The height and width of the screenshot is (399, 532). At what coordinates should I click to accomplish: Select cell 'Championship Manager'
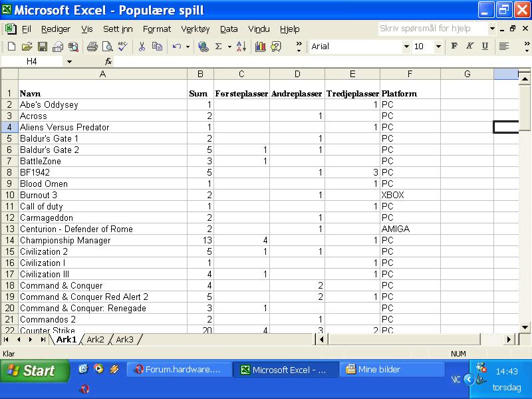coord(102,240)
